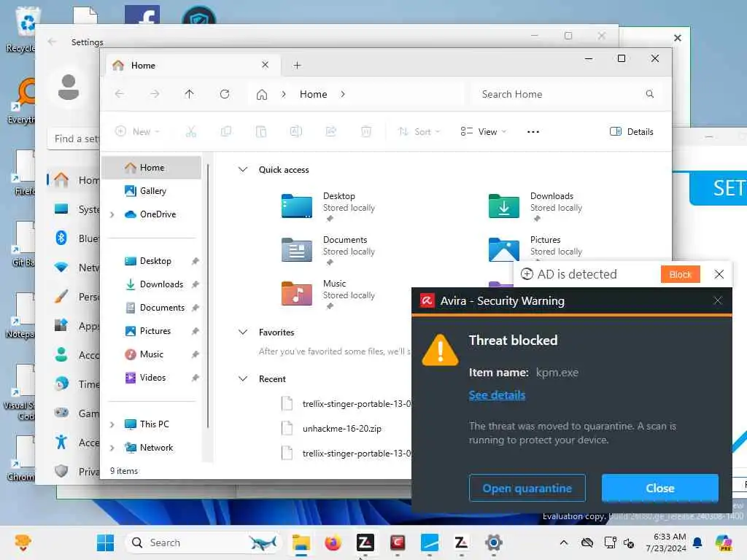
Task: Click the Home icon in the address bar
Action: tap(262, 94)
